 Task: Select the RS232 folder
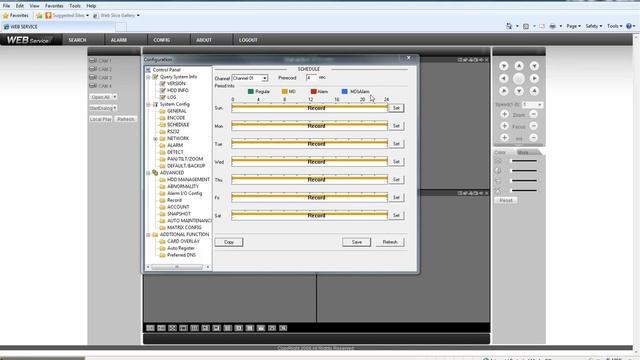click(173, 131)
